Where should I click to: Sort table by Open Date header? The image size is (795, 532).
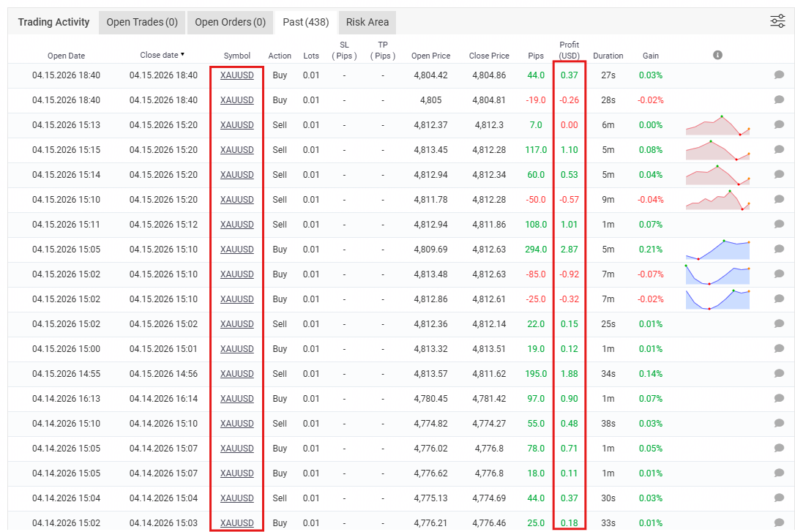[66, 56]
